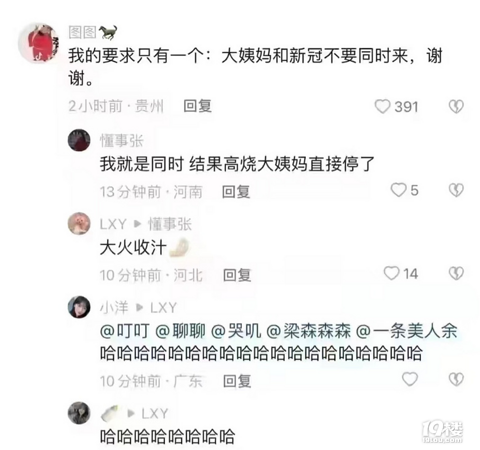Viewport: 480px width, 450px height.
Task: Reply to LXY's comment from 河北
Action: [237, 275]
